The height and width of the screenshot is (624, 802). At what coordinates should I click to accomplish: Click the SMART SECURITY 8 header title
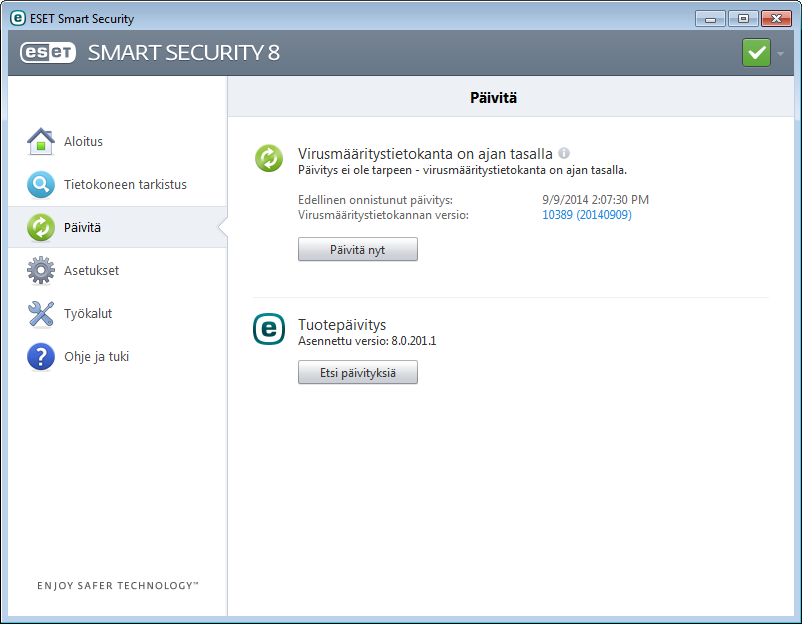pos(184,53)
